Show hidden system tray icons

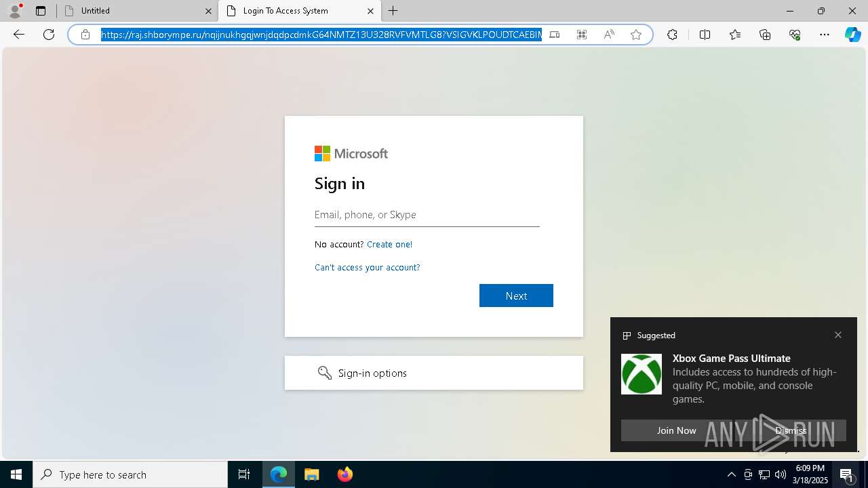pyautogui.click(x=731, y=474)
